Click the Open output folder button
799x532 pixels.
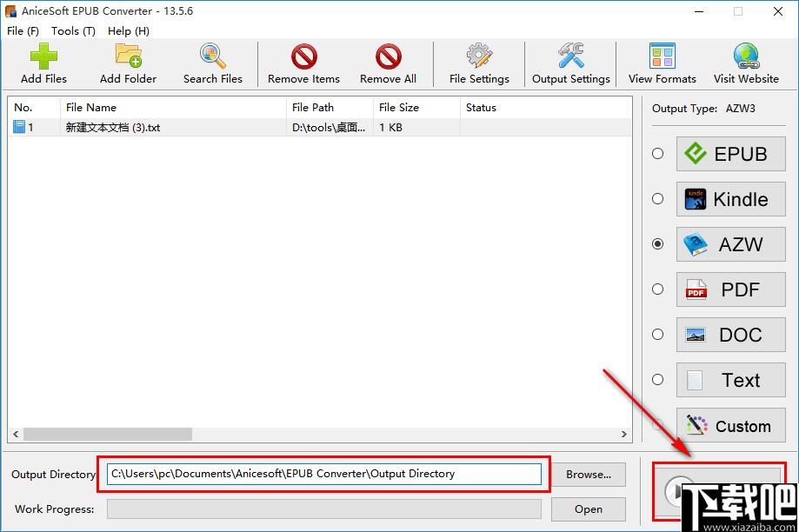(x=589, y=509)
